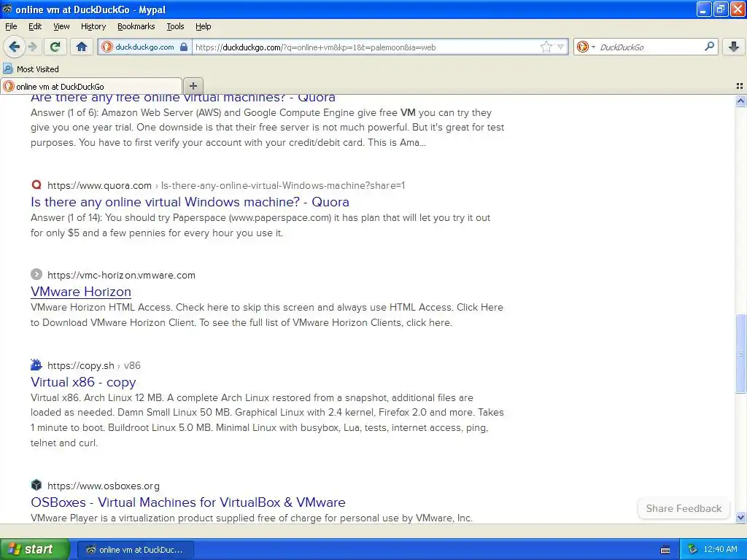747x560 pixels.
Task: Click in the URL address field
Action: (x=365, y=47)
